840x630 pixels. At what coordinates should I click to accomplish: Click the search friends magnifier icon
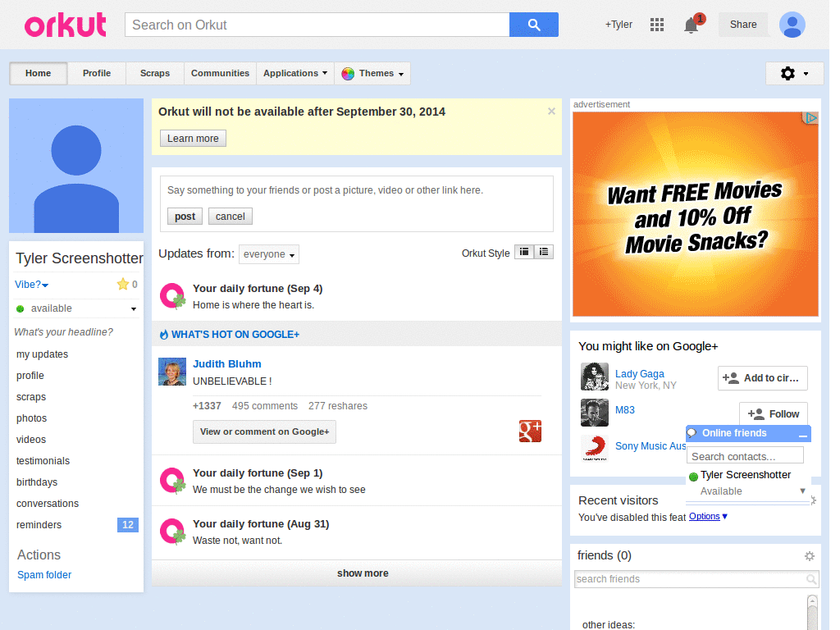point(811,579)
